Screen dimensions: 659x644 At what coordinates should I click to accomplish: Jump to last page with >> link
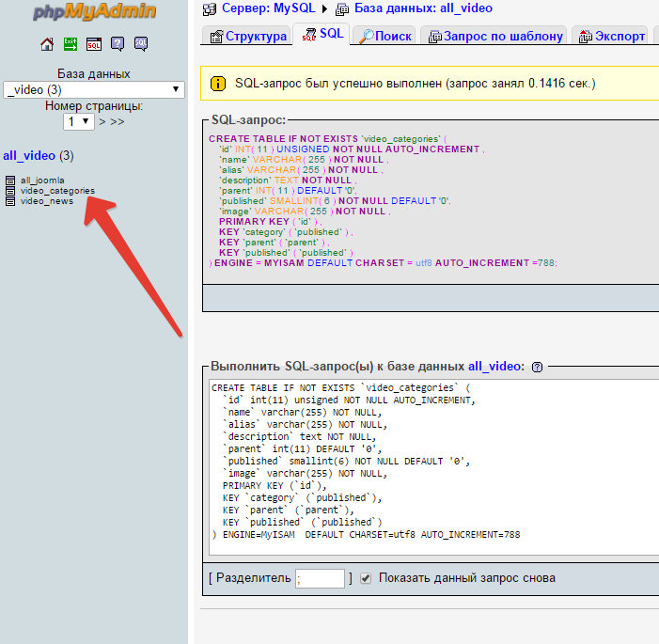[118, 121]
